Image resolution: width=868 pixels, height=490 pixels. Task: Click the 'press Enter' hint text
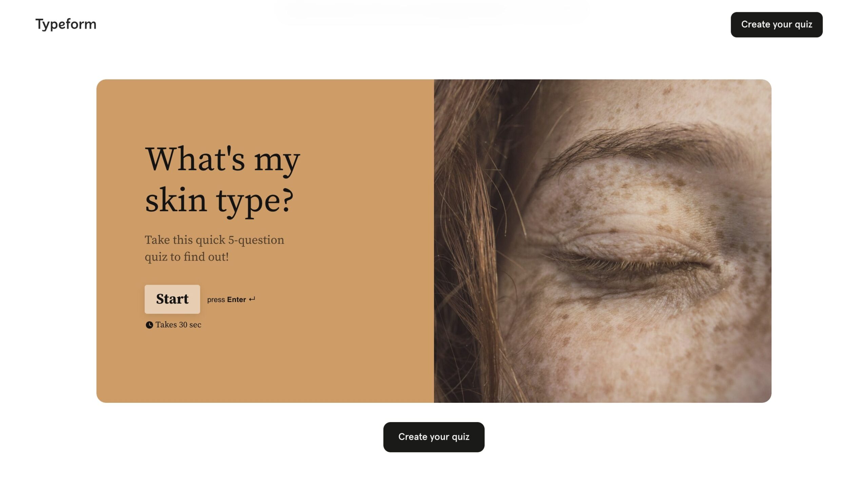click(x=226, y=299)
